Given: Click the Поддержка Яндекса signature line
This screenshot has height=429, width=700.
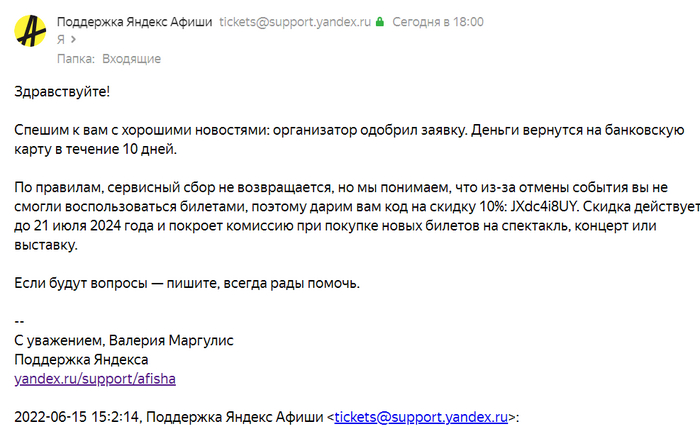Looking at the screenshot, I should tap(81, 359).
